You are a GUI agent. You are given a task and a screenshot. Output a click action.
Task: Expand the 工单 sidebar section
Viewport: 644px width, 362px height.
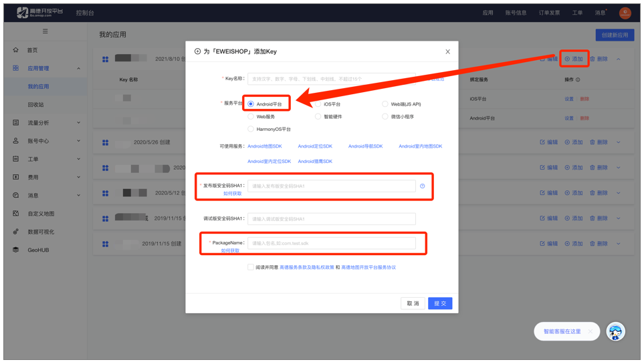click(78, 159)
